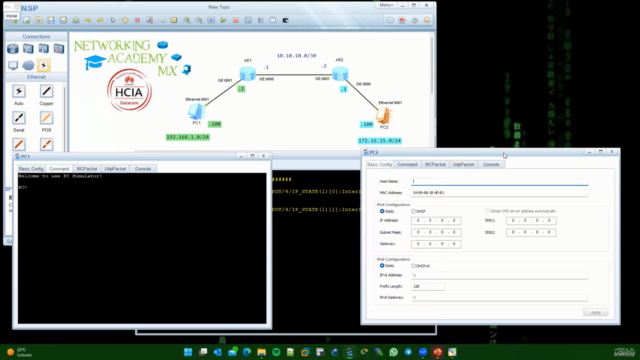This screenshot has height=360, width=640.
Task: Click the Redo arrow in toolbar
Action: point(100,20)
